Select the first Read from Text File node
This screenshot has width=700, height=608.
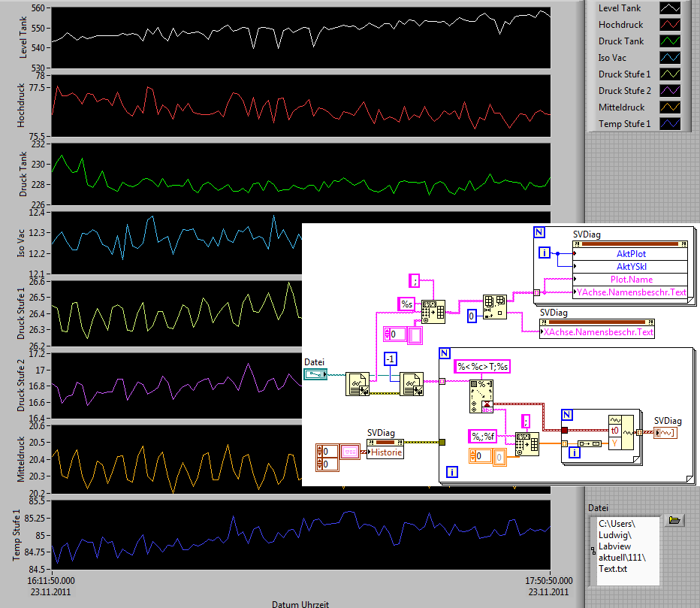[x=358, y=384]
